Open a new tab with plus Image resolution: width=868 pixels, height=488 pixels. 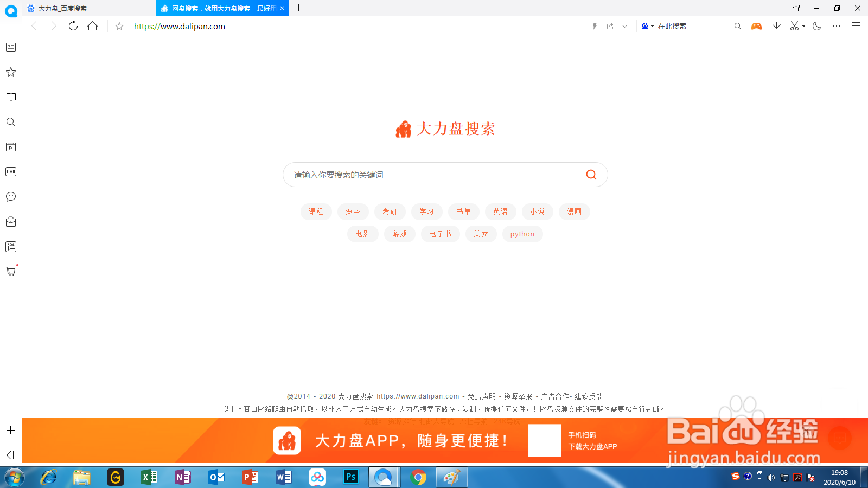click(x=298, y=8)
